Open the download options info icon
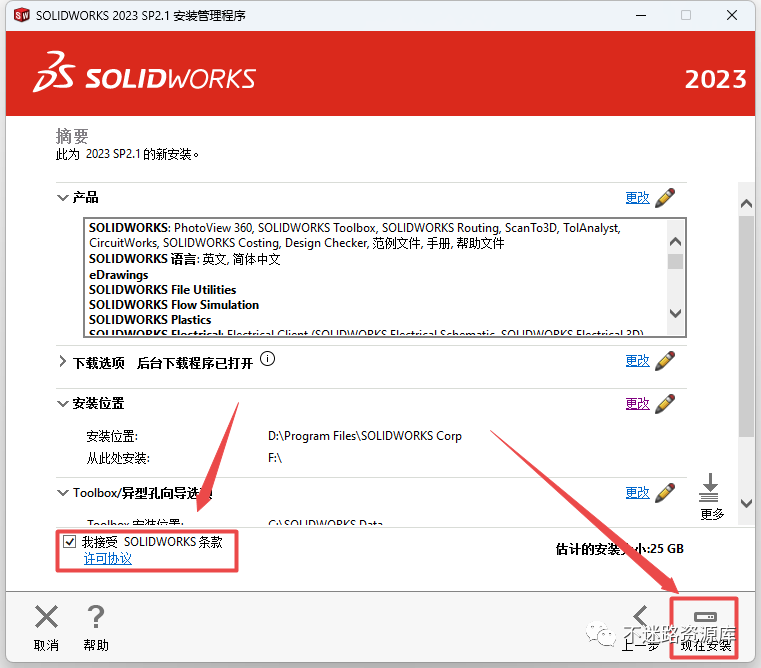The image size is (761, 668). [267, 359]
